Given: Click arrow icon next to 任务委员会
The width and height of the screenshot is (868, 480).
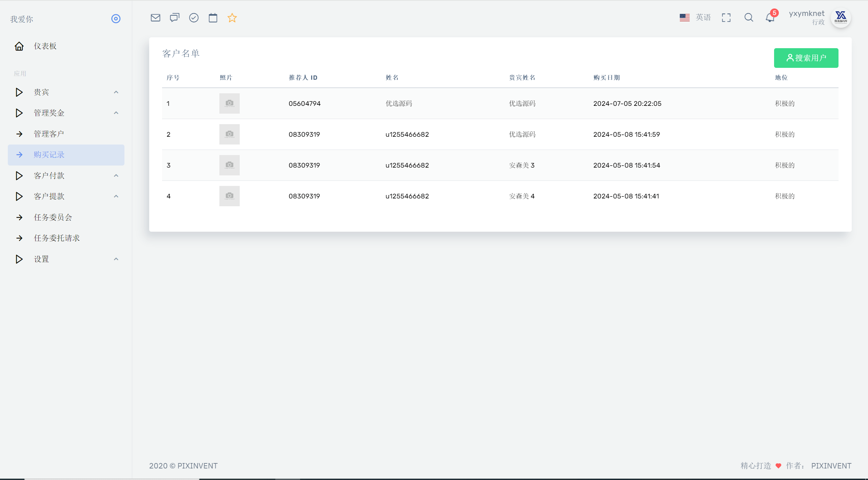Looking at the screenshot, I should [x=19, y=217].
